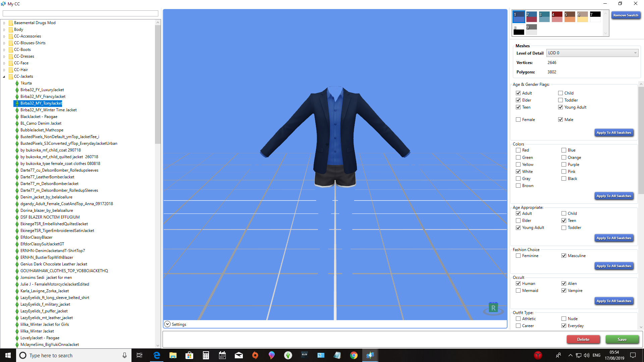644x362 pixels.
Task: Enable the Athletic outfit type
Action: pyautogui.click(x=518, y=319)
